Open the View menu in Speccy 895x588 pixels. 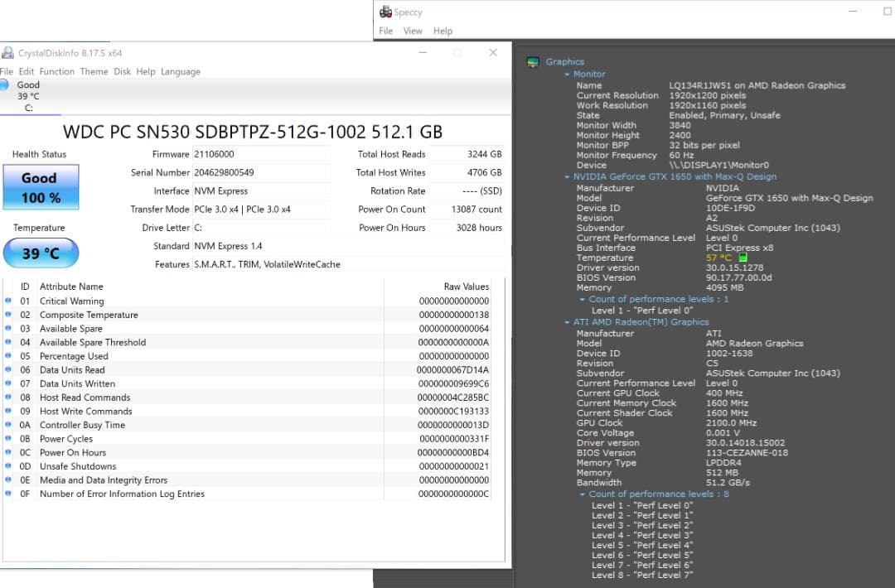point(413,31)
